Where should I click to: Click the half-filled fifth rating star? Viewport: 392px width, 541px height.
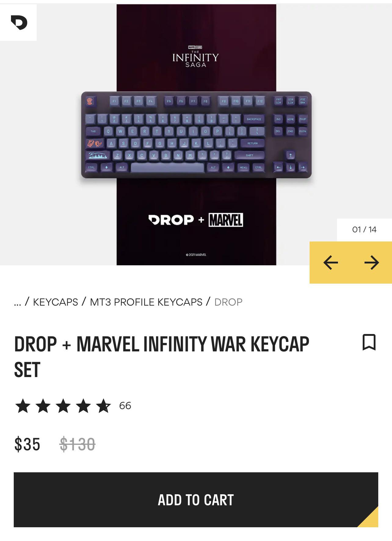(103, 406)
